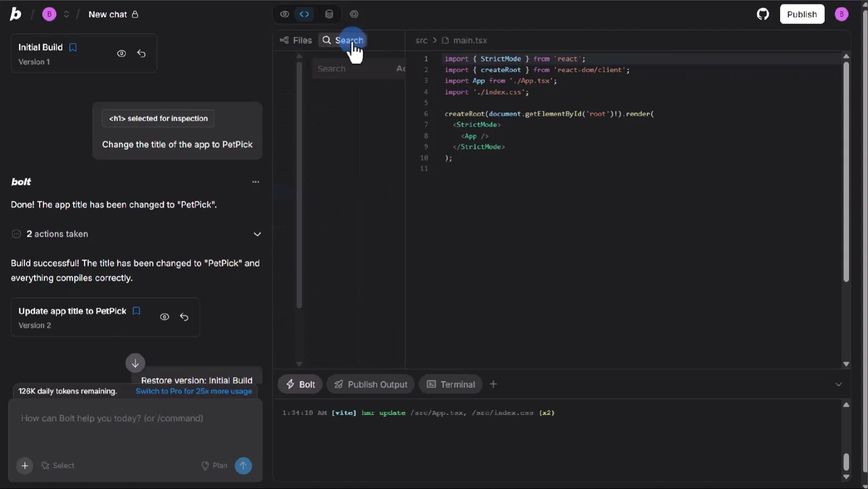This screenshot has width=868, height=489.
Task: Click Switch to Pro for 25x more usage
Action: point(194,391)
